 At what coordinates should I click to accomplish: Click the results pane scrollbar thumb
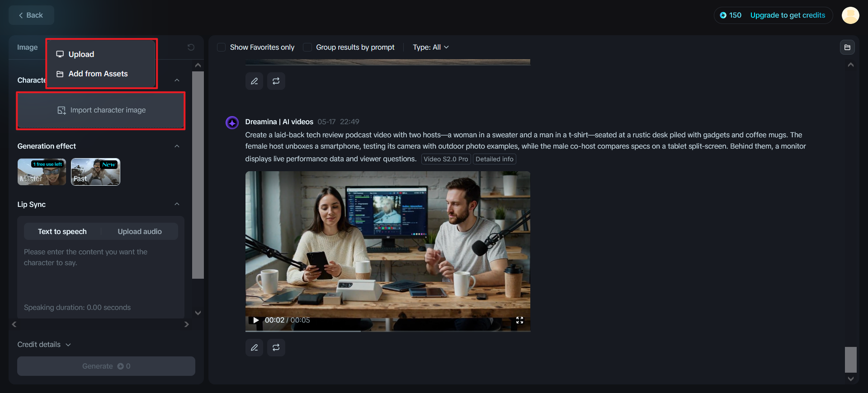click(851, 360)
